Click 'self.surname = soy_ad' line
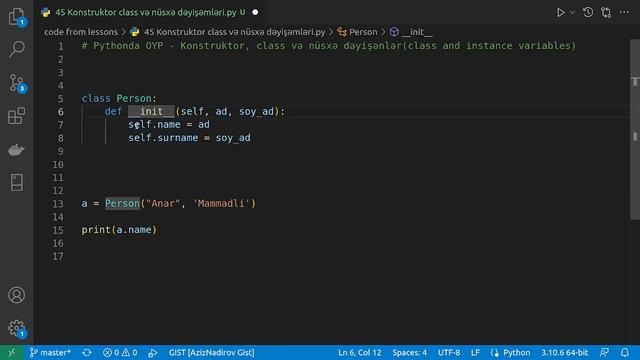This screenshot has height=360, width=640. click(x=189, y=138)
